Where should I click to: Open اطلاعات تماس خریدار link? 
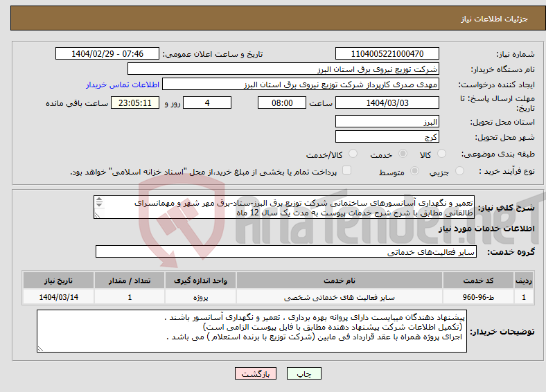click(123, 84)
